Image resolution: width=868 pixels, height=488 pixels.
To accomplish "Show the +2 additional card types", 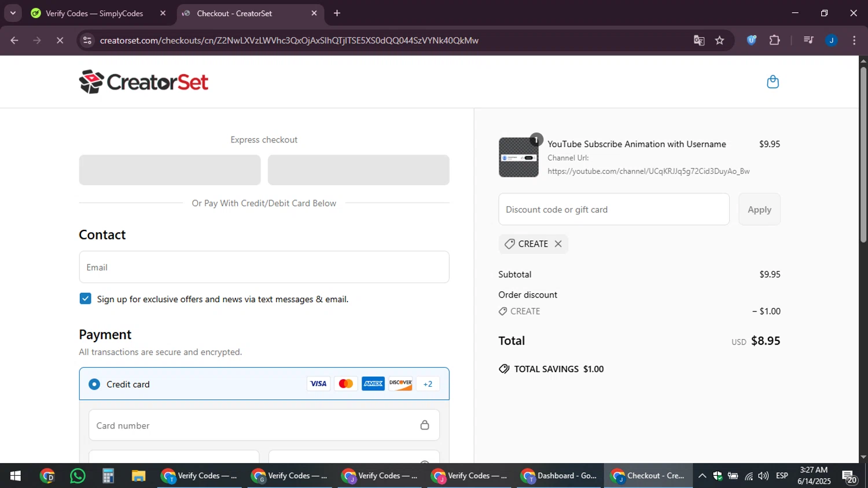I will click(428, 384).
